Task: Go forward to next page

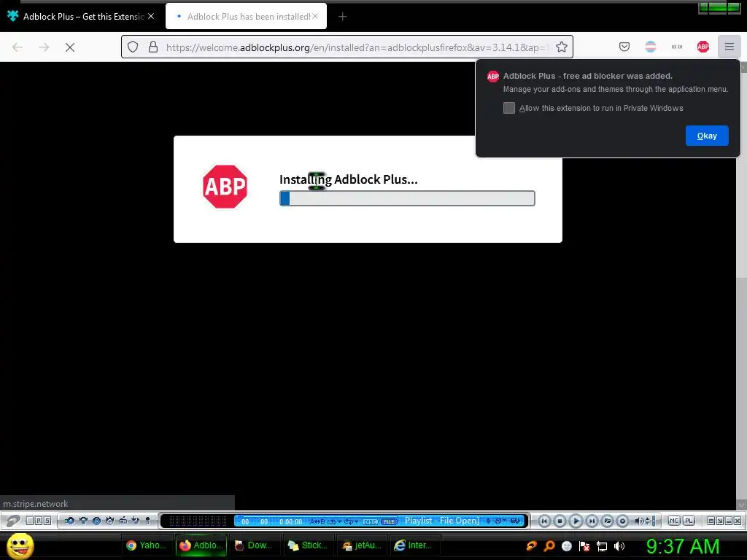Action: [x=44, y=47]
